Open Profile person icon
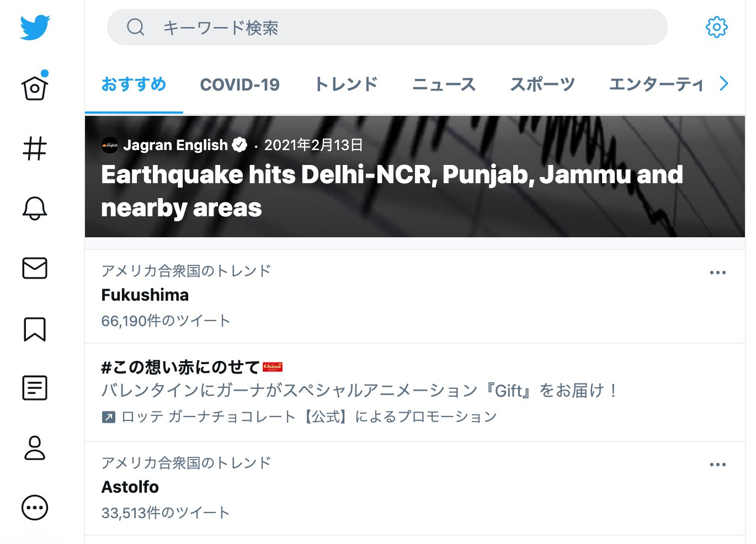Screen dimensions: 756x544 [35, 448]
